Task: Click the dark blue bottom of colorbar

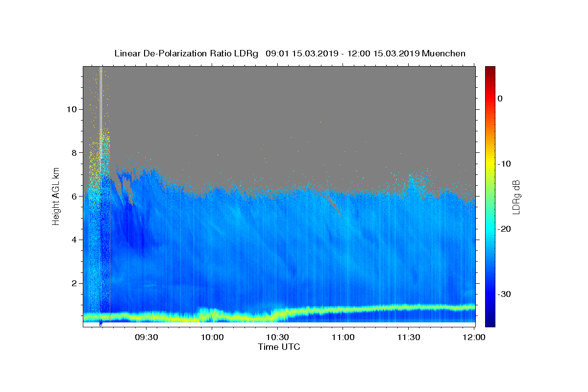Action: click(490, 323)
